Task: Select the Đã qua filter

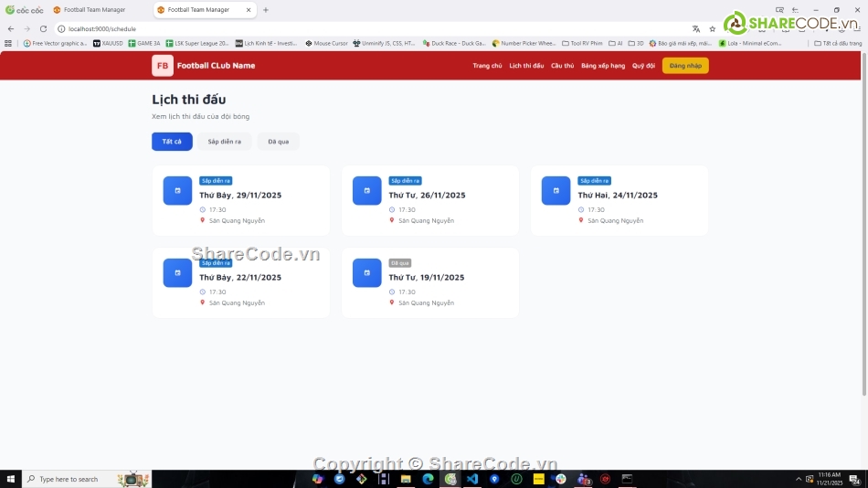Action: (279, 142)
